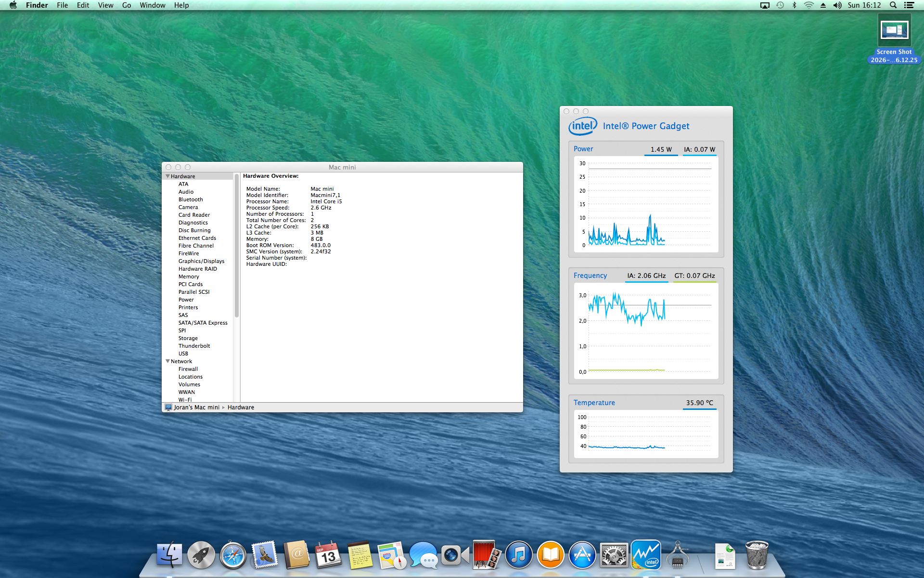This screenshot has width=924, height=578.
Task: Select Storage in the sidebar
Action: point(188,338)
